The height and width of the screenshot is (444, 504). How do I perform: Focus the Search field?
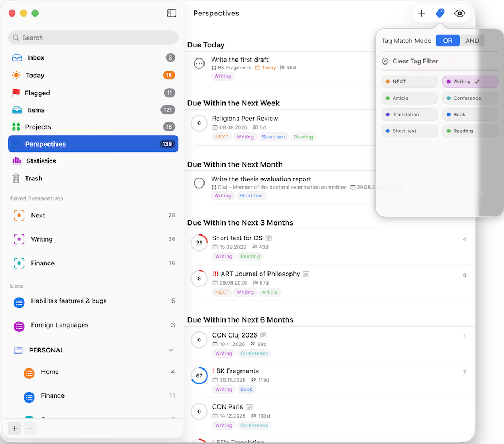[x=93, y=38]
